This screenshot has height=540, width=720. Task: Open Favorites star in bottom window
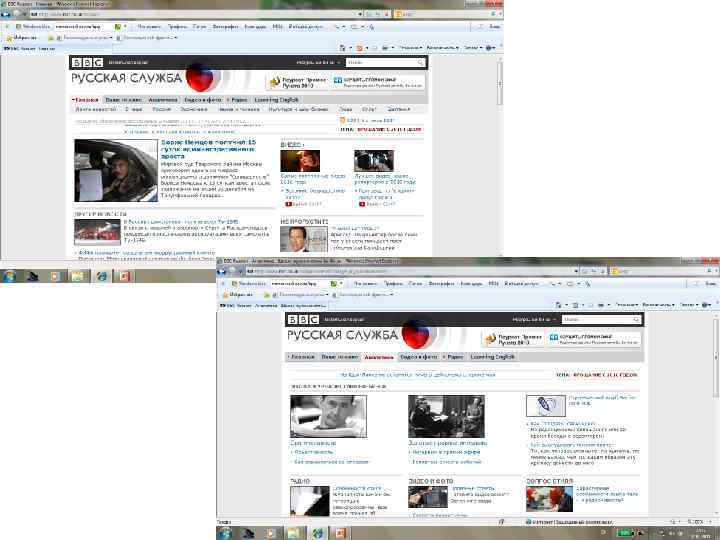(225, 295)
